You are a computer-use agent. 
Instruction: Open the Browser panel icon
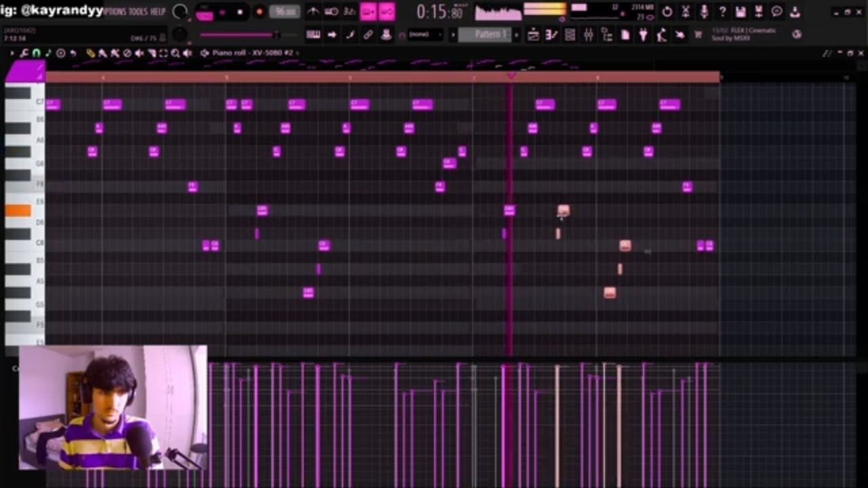(x=607, y=35)
